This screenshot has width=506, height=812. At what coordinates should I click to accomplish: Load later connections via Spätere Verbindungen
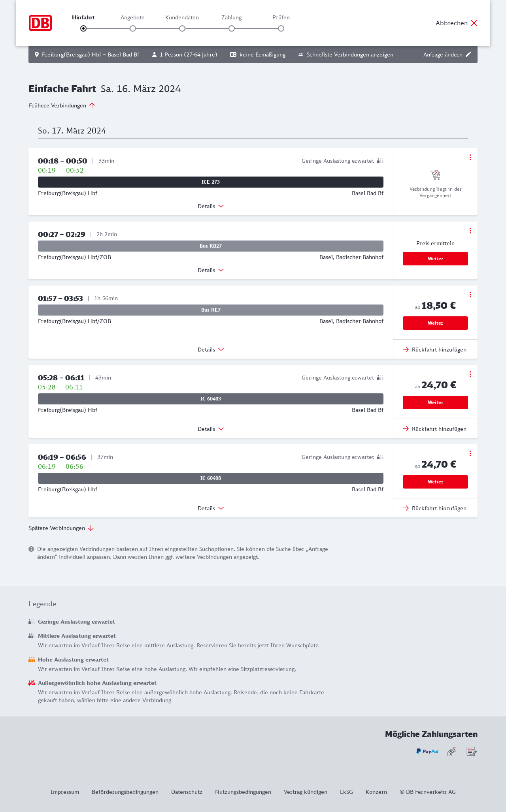coord(61,528)
